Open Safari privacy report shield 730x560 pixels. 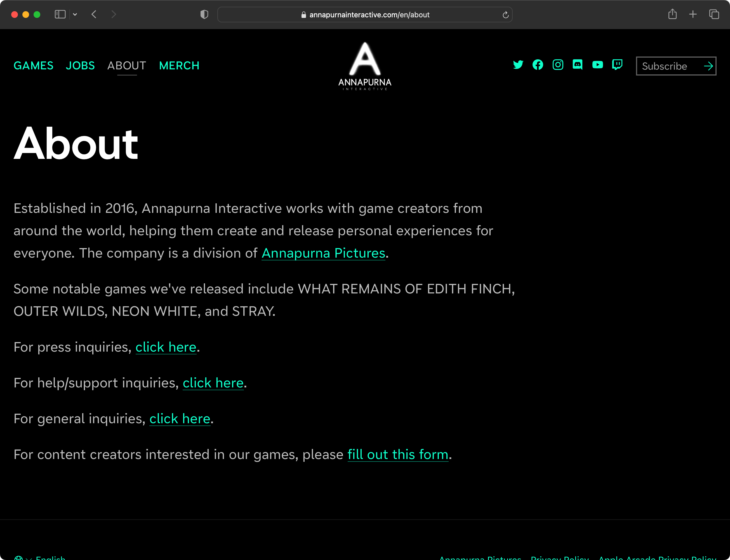204,14
